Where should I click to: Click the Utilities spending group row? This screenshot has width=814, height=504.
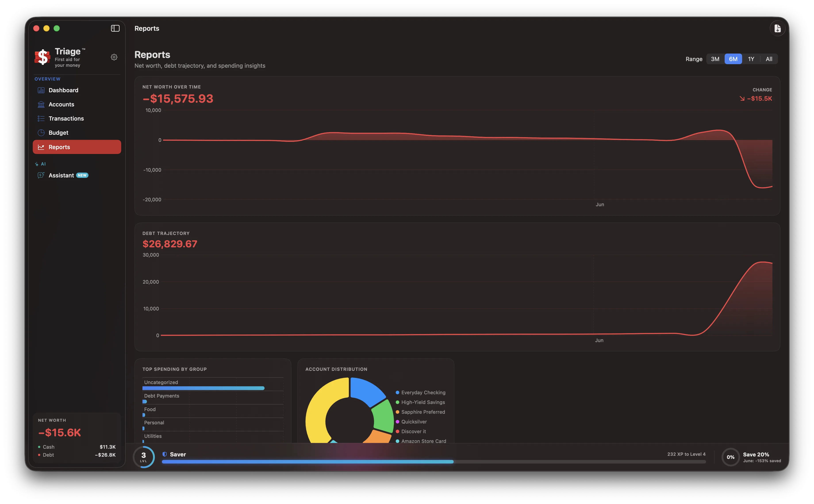tap(213, 437)
